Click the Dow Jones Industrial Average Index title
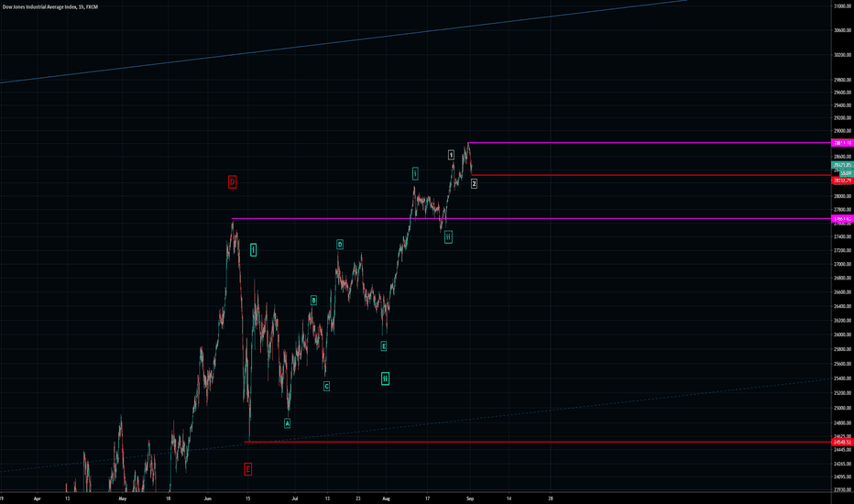This screenshot has width=854, height=504. pos(50,7)
